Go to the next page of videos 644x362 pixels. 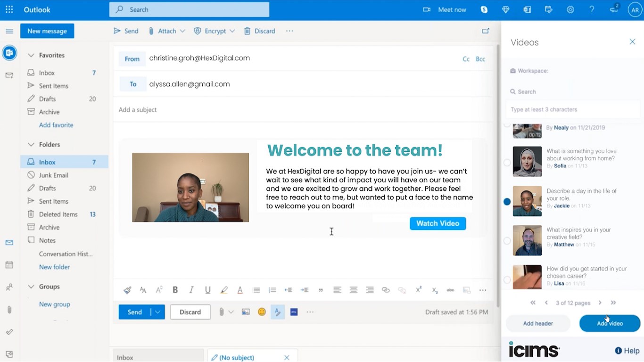(x=600, y=303)
